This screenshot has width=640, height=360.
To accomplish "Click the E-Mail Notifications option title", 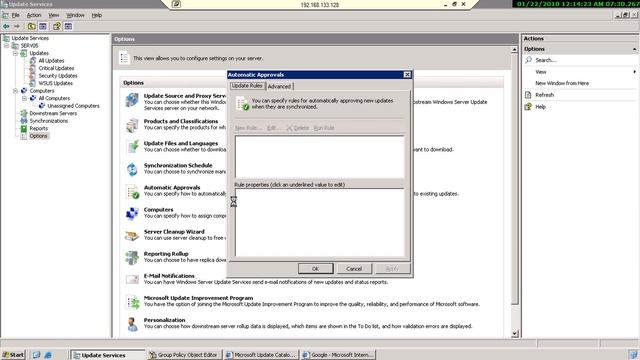I will coord(169,276).
